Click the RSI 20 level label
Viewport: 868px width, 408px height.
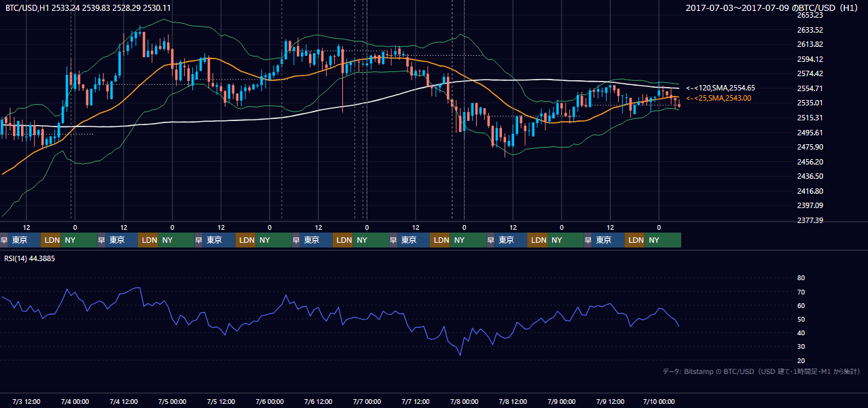pyautogui.click(x=801, y=360)
